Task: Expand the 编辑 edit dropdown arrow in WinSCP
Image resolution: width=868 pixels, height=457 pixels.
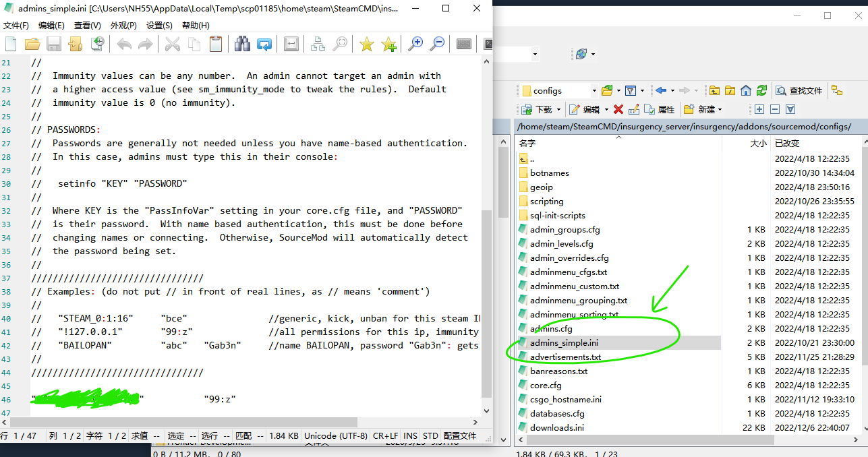Action: pos(606,109)
